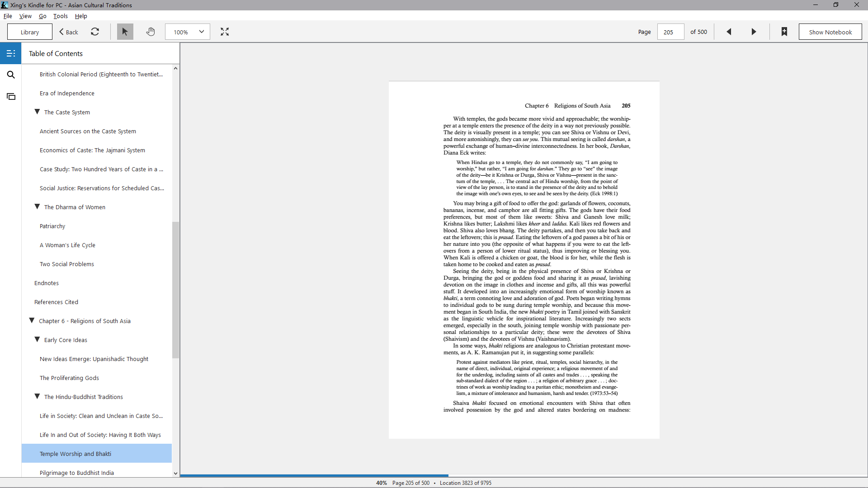Click the sync refresh icon
868x488 pixels.
tap(95, 32)
